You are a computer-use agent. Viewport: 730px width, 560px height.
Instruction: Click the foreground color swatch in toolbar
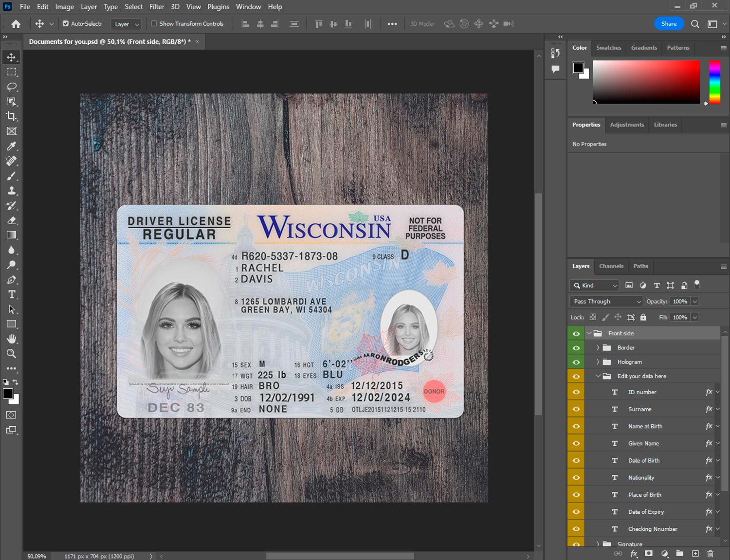[8, 394]
